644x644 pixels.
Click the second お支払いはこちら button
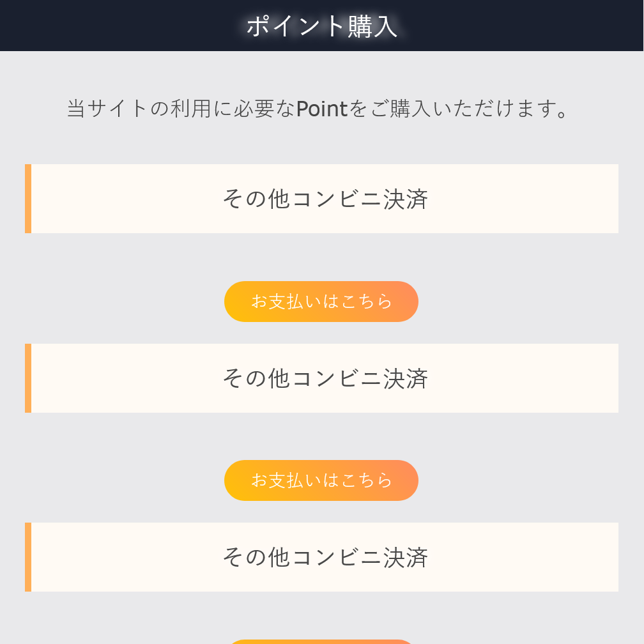click(x=321, y=480)
